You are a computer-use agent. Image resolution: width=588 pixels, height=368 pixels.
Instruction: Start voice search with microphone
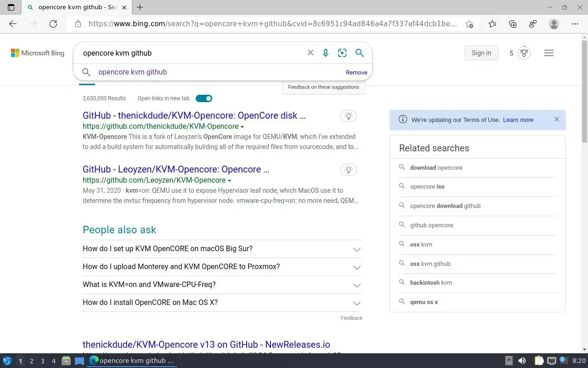point(326,53)
